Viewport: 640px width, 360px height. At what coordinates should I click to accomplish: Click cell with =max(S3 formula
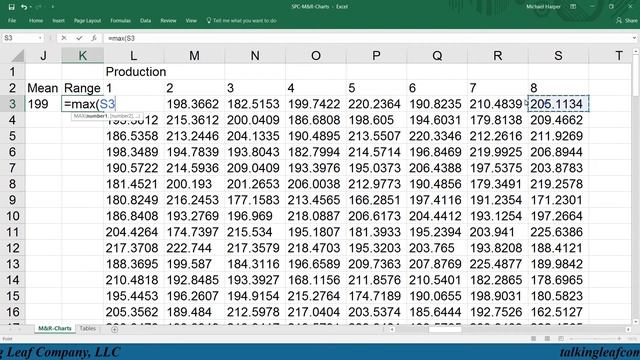tap(83, 104)
